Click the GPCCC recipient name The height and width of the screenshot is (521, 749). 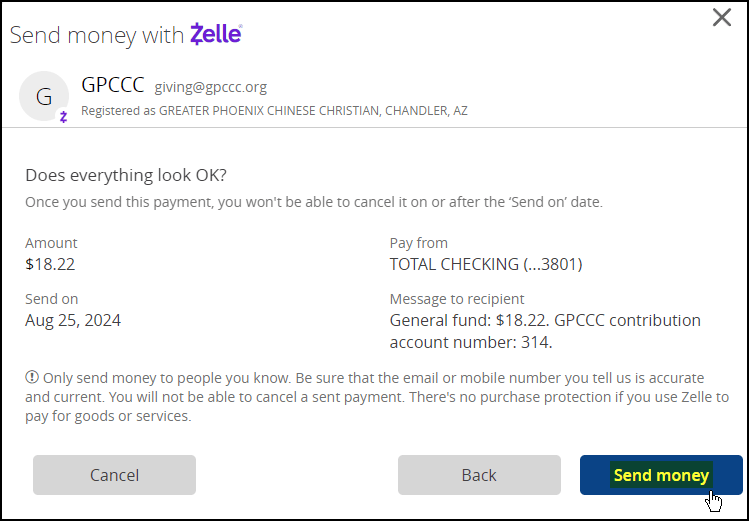point(113,85)
